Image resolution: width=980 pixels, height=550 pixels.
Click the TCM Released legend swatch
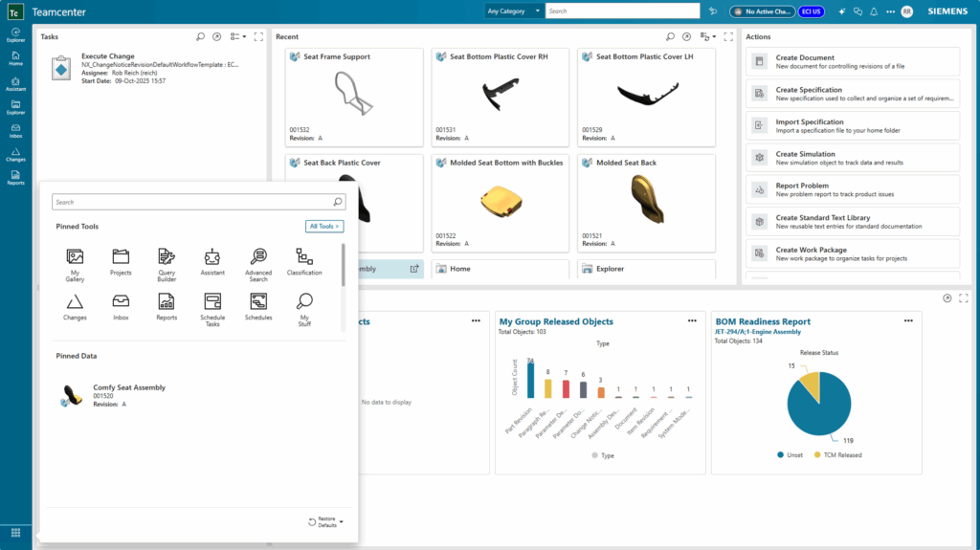pyautogui.click(x=817, y=455)
